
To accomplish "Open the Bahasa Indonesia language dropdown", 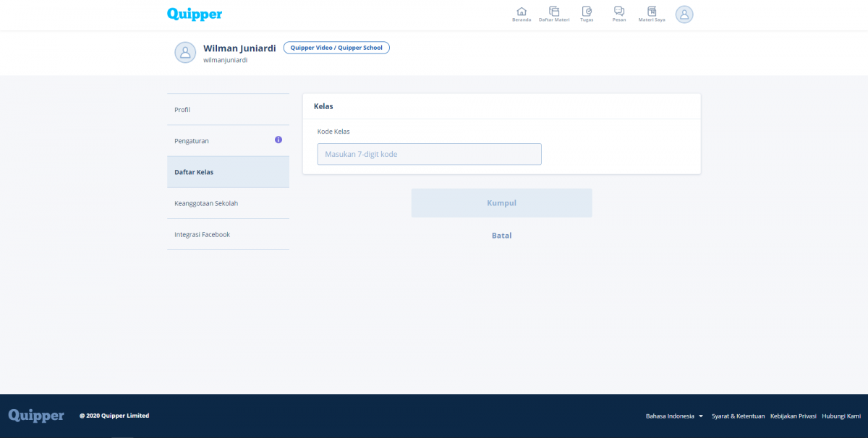I will point(669,416).
